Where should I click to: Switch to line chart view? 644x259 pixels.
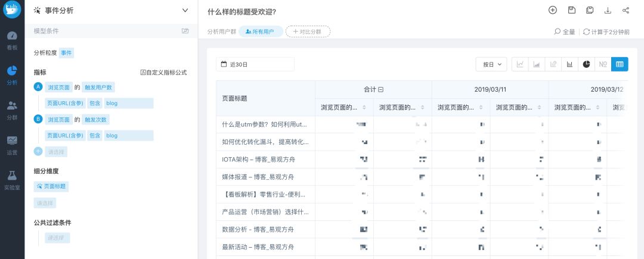[520, 64]
